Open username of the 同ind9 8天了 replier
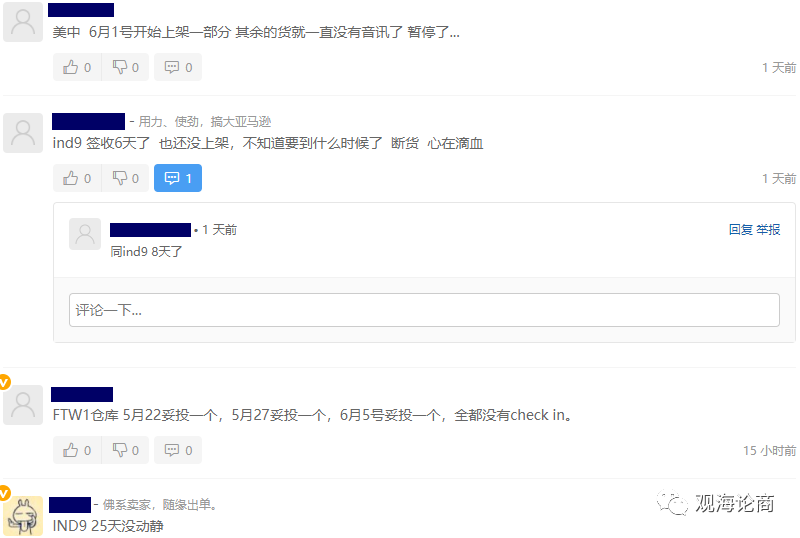This screenshot has width=800, height=538. coord(151,230)
